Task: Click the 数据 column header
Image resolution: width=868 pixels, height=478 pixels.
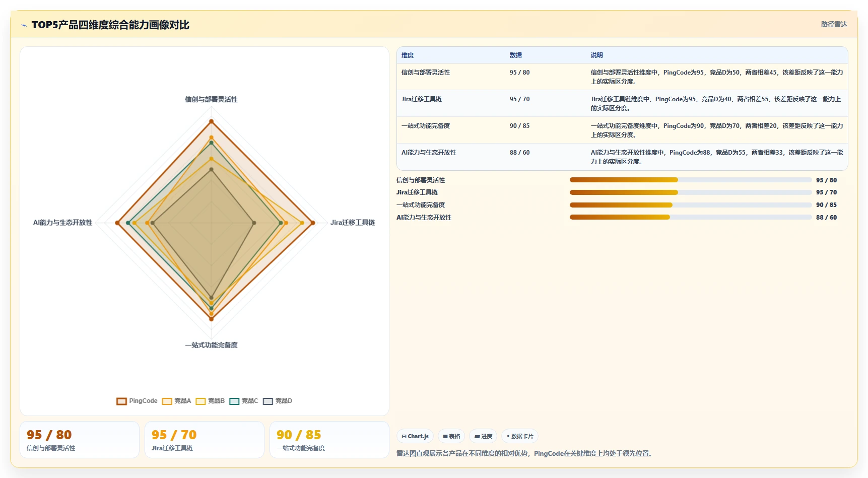Action: [x=515, y=55]
